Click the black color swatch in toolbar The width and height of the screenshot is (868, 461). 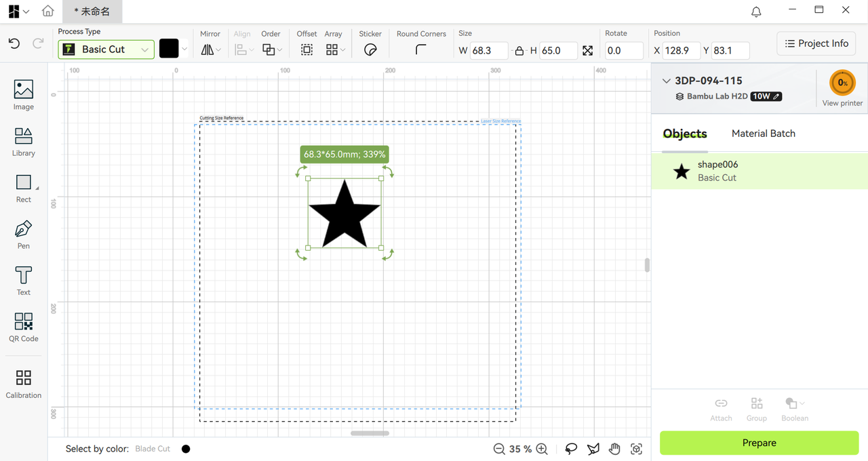pos(169,49)
